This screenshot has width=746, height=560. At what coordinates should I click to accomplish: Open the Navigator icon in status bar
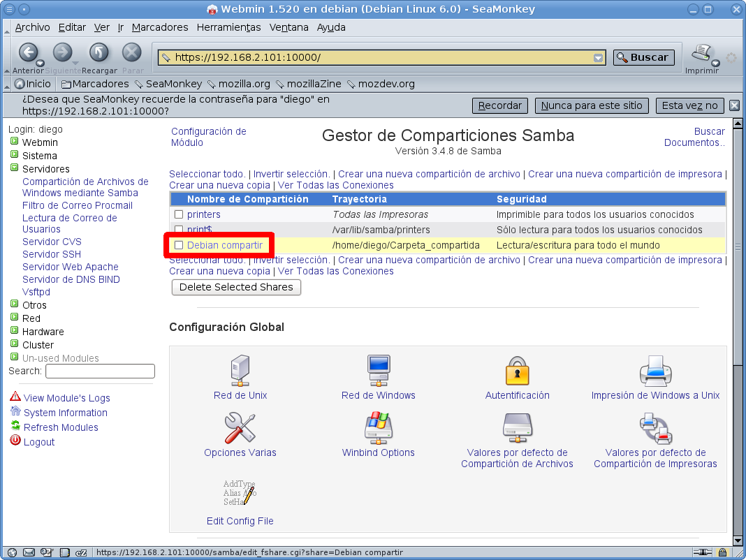pos(13,552)
